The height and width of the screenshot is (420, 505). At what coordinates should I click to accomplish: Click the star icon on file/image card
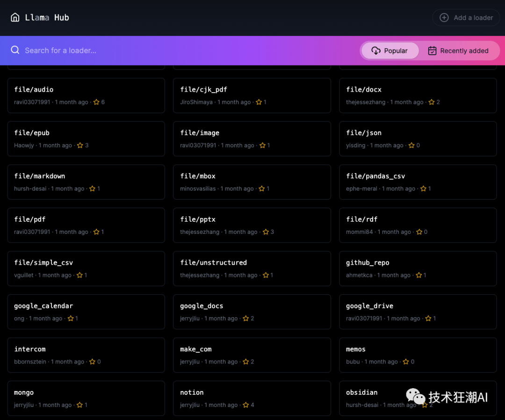coord(262,145)
